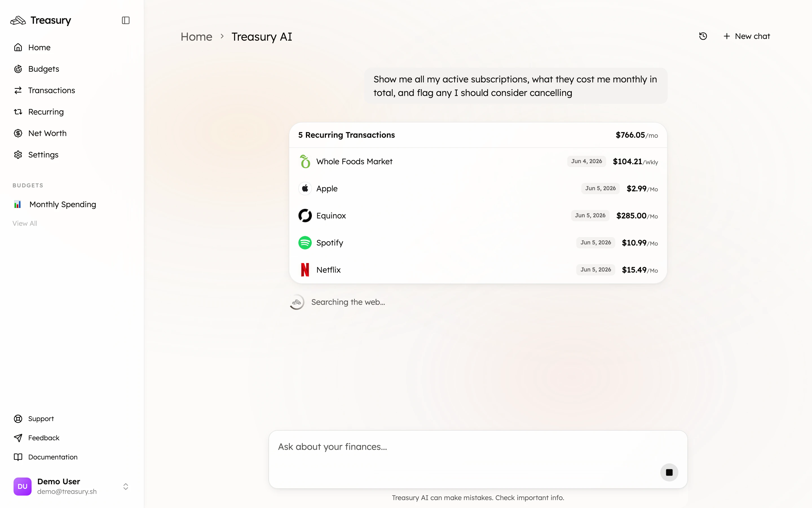Click the Treasury logo icon
Viewport: 812px width, 508px height.
click(18, 21)
